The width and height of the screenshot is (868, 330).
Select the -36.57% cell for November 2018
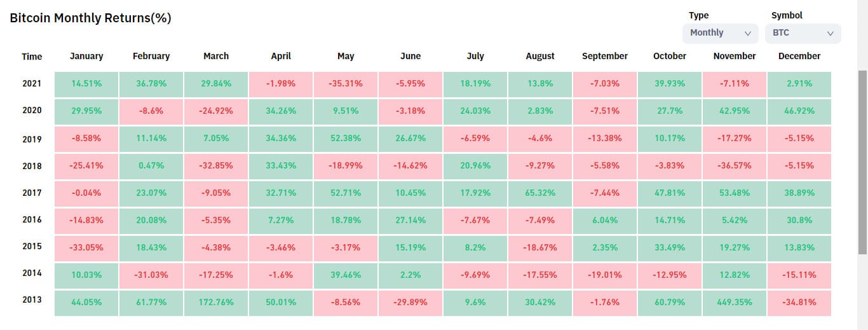pyautogui.click(x=735, y=166)
